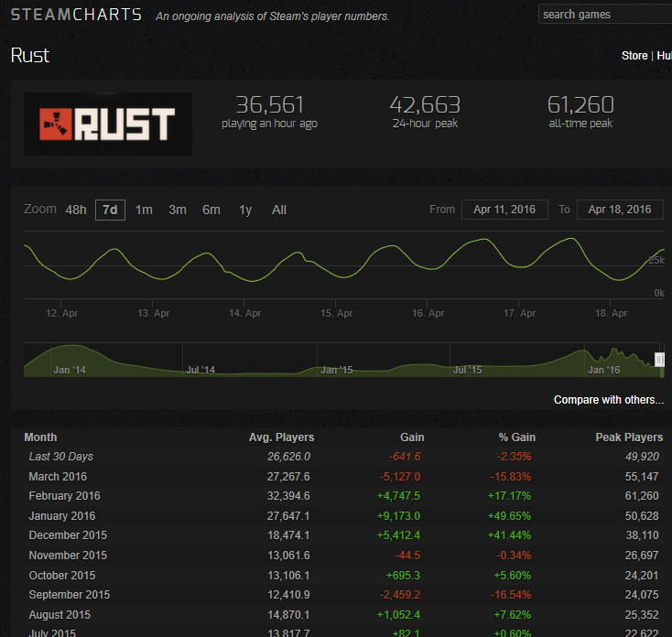Select the 48h zoom range
Image resolution: width=672 pixels, height=637 pixels.
coord(76,210)
